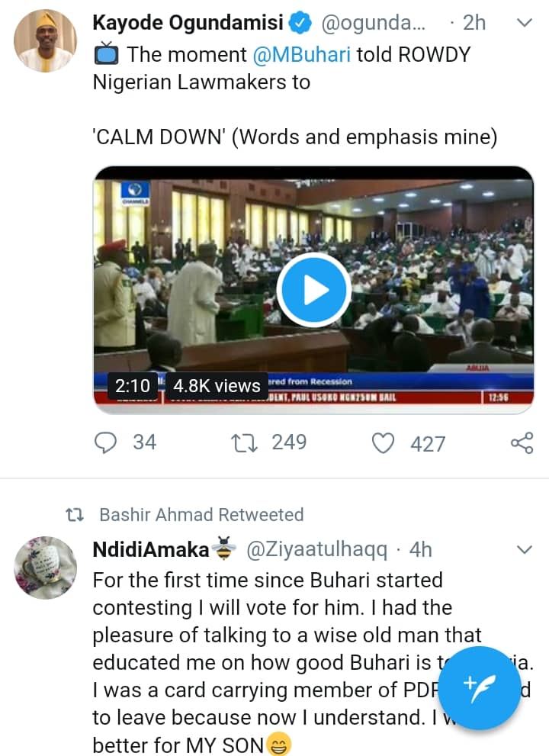Open Bashir Ahmad Retweeted label
This screenshot has height=756, width=549.
[x=201, y=515]
